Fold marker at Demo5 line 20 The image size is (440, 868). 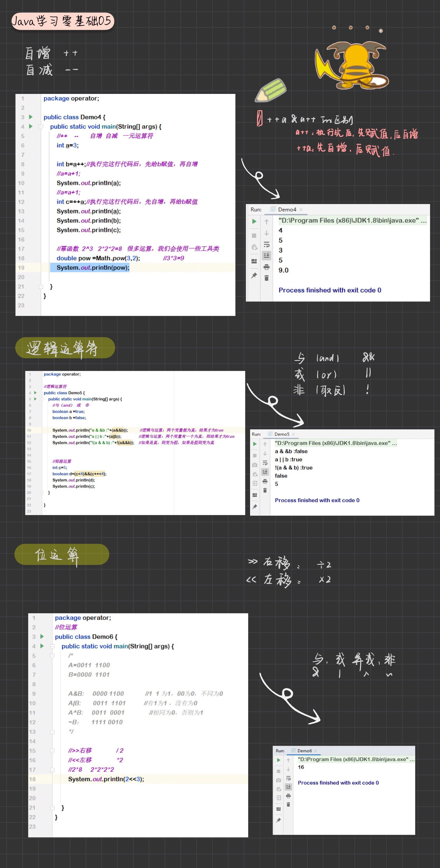42,493
